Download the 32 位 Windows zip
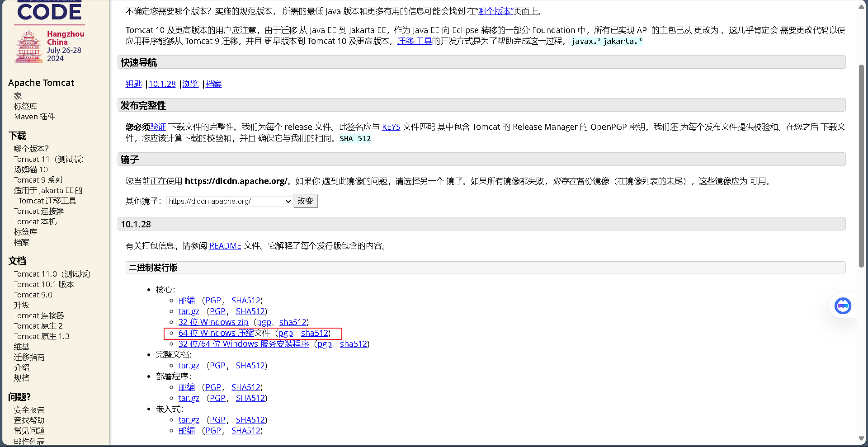 click(x=213, y=322)
